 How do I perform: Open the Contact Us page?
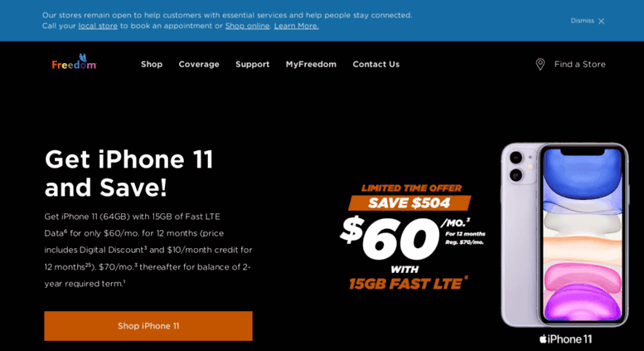coord(375,64)
